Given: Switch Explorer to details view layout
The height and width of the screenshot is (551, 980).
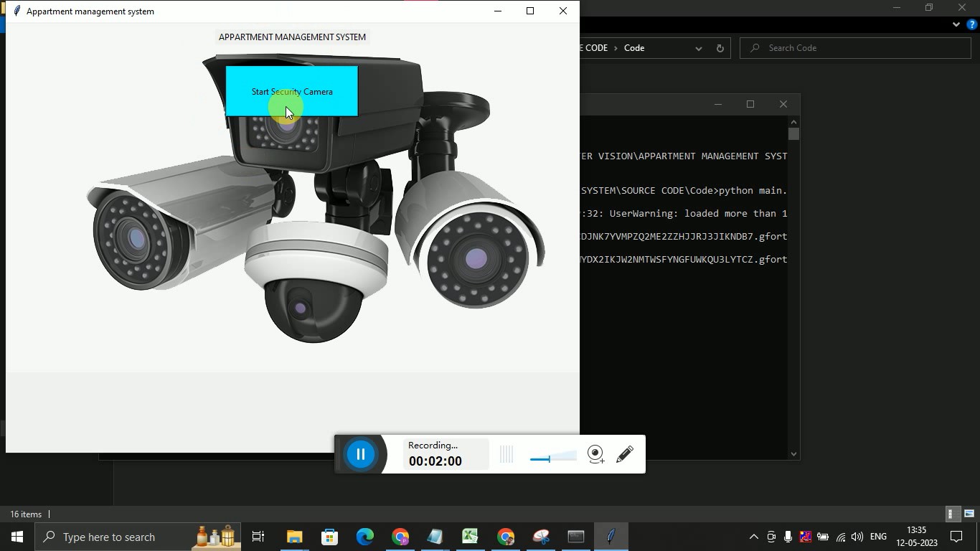Looking at the screenshot, I should coord(953,514).
